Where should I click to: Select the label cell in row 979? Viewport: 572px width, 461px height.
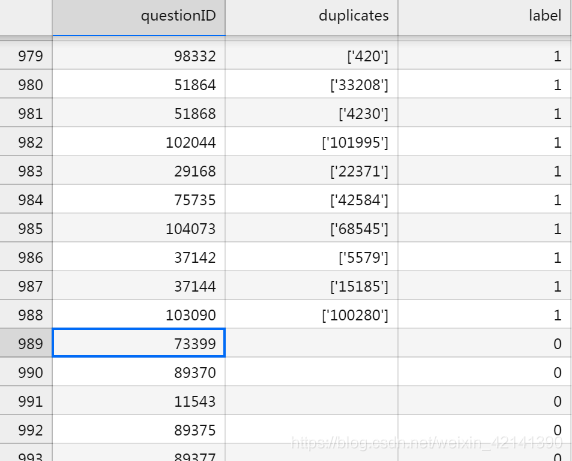tap(484, 55)
